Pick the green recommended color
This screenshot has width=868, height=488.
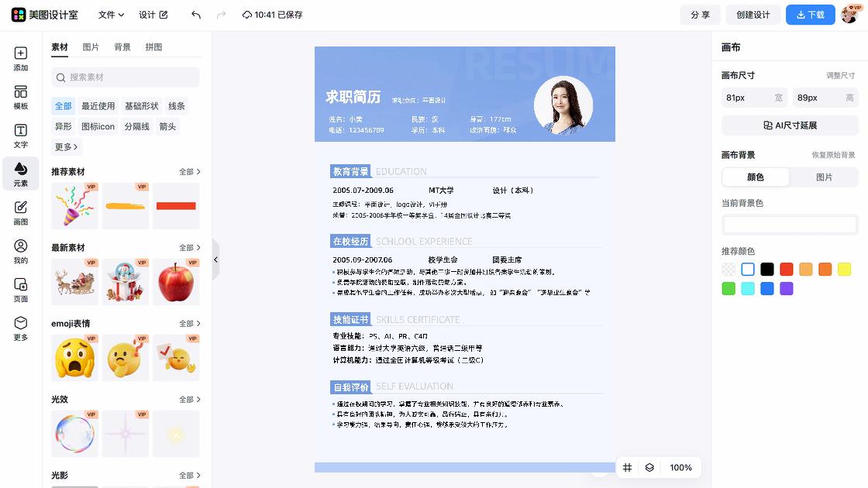(x=728, y=289)
